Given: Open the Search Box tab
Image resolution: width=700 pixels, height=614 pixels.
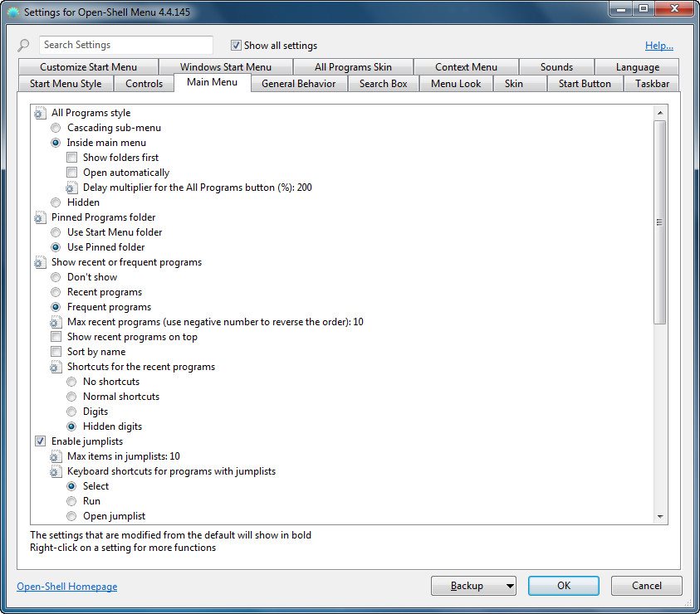Looking at the screenshot, I should (383, 84).
